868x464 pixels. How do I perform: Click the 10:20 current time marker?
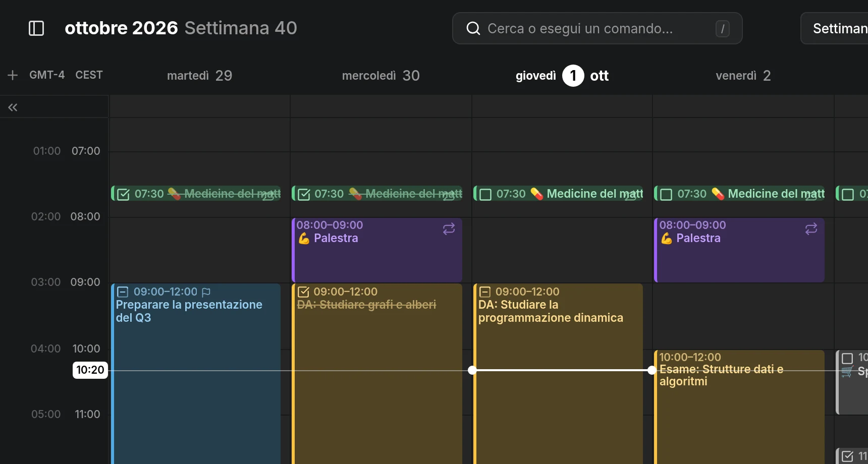click(x=90, y=370)
